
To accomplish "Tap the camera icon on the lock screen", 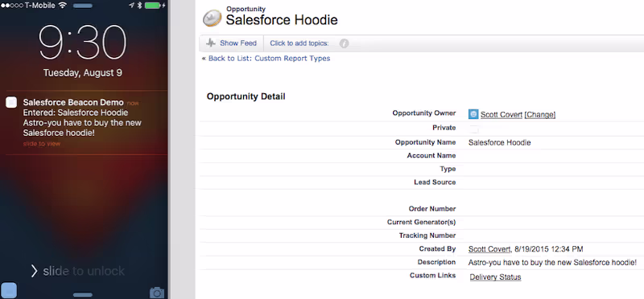I will pyautogui.click(x=156, y=293).
